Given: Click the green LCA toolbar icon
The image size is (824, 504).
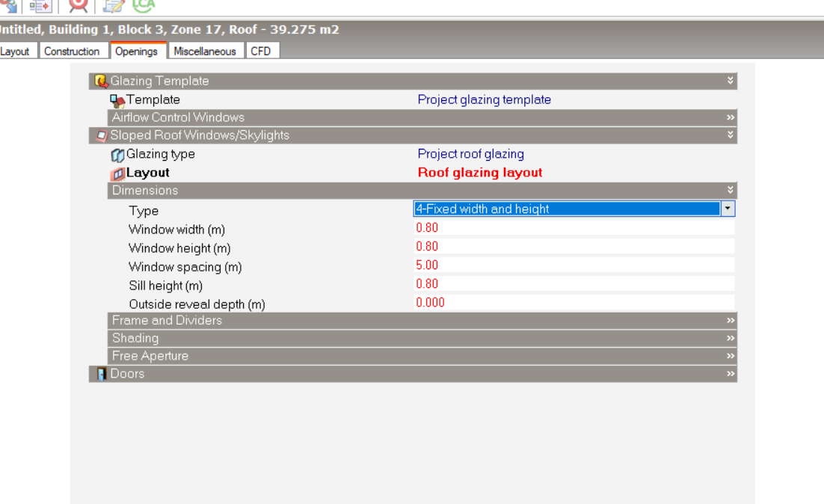Looking at the screenshot, I should [144, 5].
